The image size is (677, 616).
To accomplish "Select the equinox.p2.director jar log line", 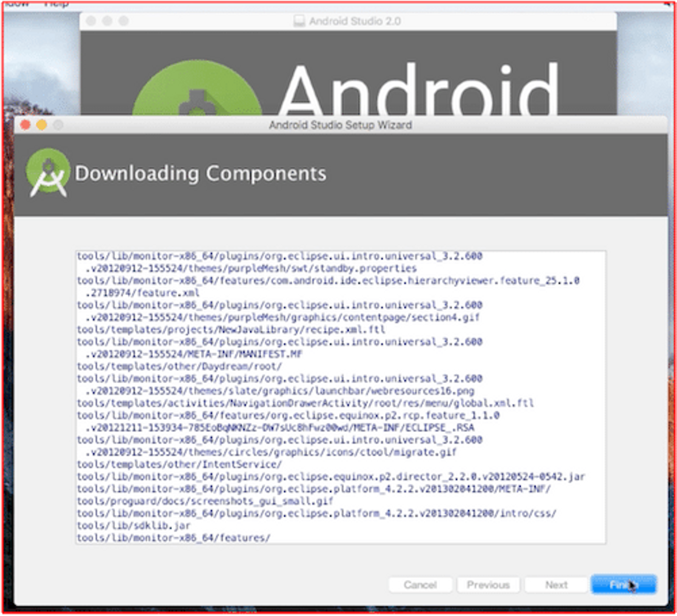I will pos(331,476).
